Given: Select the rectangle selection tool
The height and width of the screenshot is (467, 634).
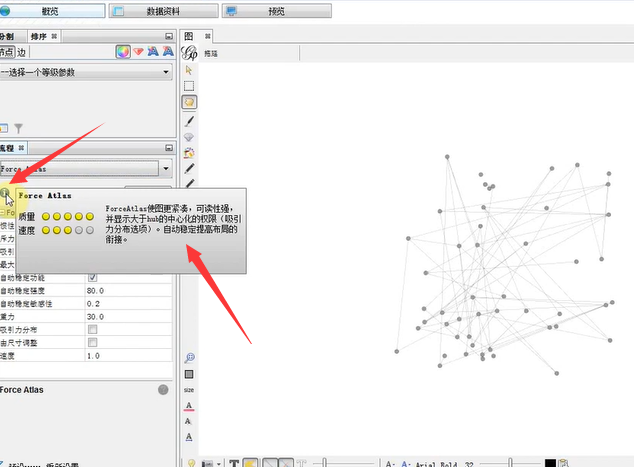Looking at the screenshot, I should point(189,86).
